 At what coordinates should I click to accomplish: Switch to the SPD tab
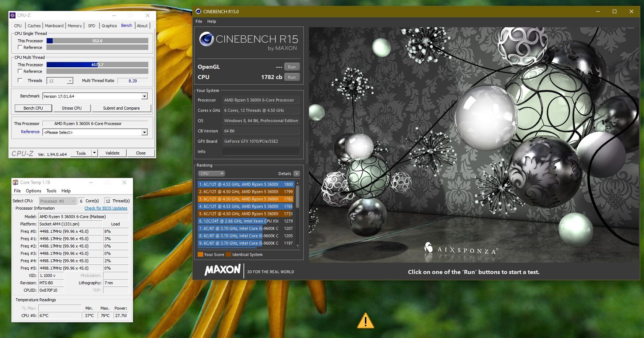(x=92, y=26)
